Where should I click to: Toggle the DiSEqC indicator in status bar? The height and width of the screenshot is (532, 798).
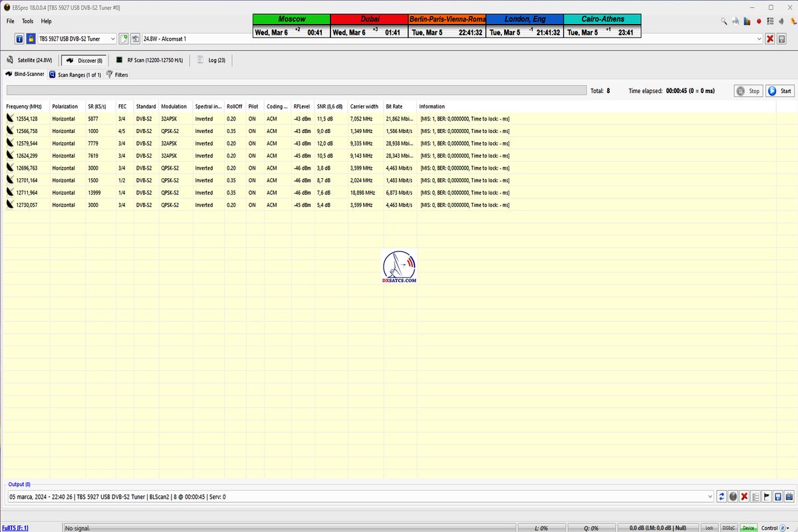click(729, 527)
